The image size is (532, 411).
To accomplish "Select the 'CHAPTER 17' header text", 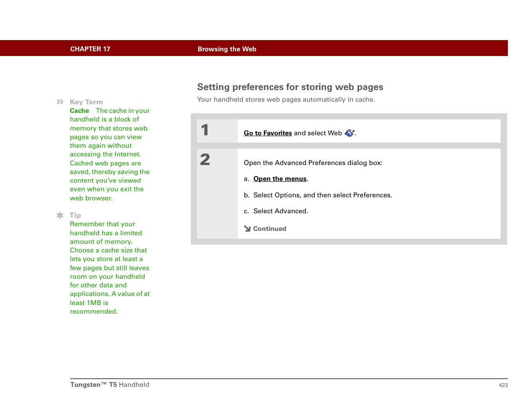I will coord(90,49).
